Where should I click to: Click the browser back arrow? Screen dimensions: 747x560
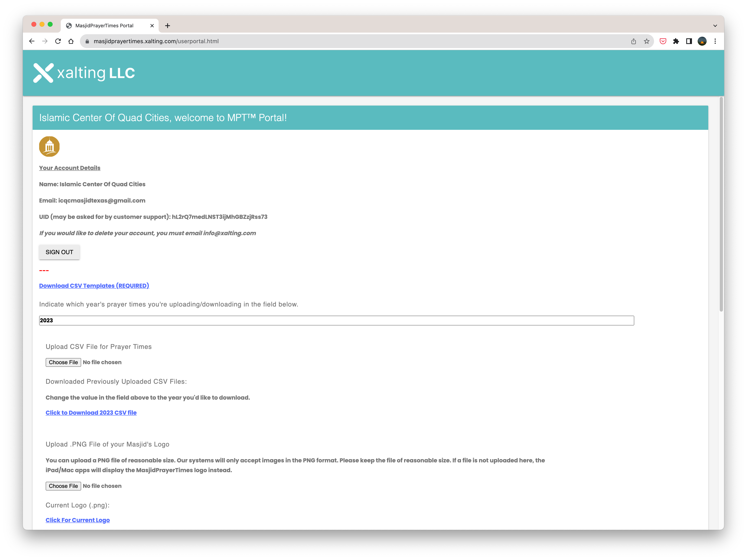click(32, 41)
